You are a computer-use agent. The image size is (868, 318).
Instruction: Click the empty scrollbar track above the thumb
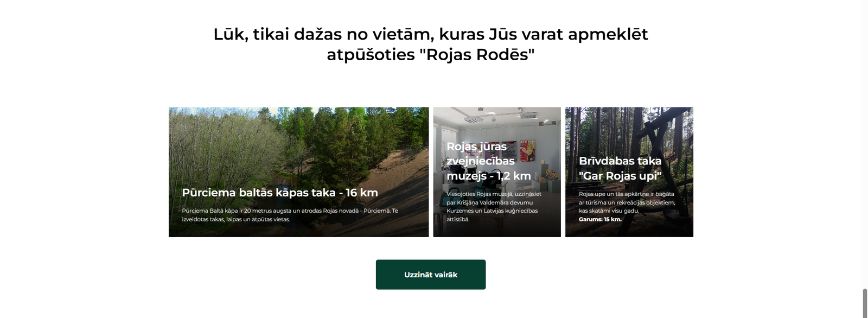click(x=865, y=144)
